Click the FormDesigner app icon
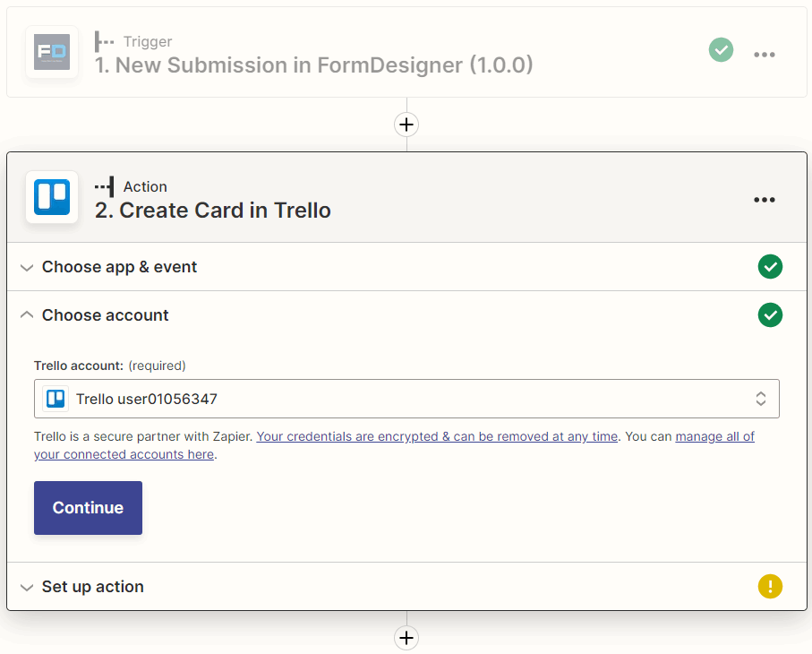Image resolution: width=812 pixels, height=654 pixels. [51, 53]
